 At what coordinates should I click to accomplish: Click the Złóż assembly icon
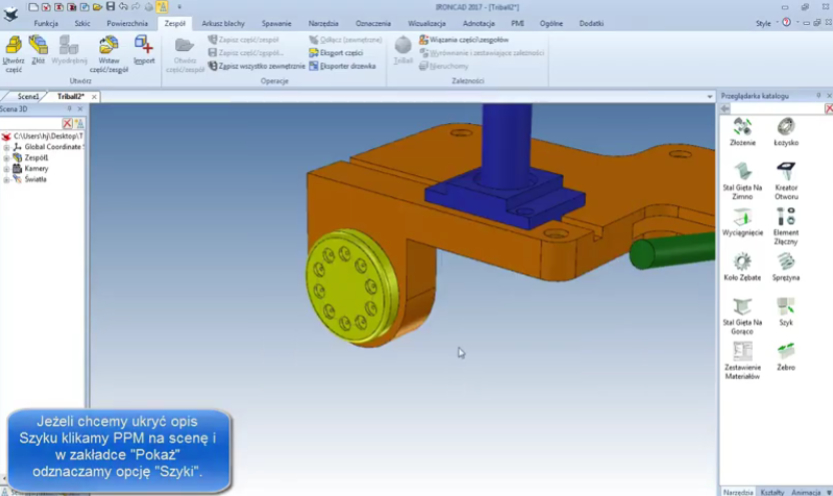coord(39,51)
